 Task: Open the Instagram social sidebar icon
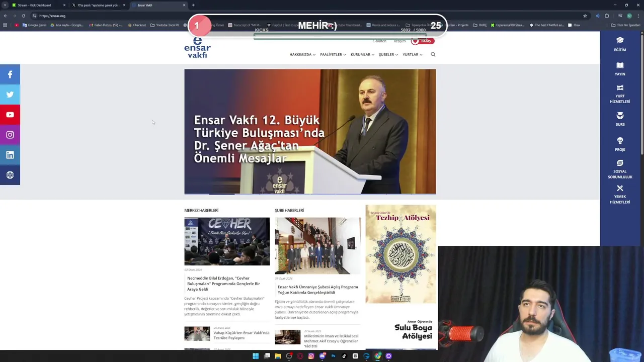click(x=10, y=135)
